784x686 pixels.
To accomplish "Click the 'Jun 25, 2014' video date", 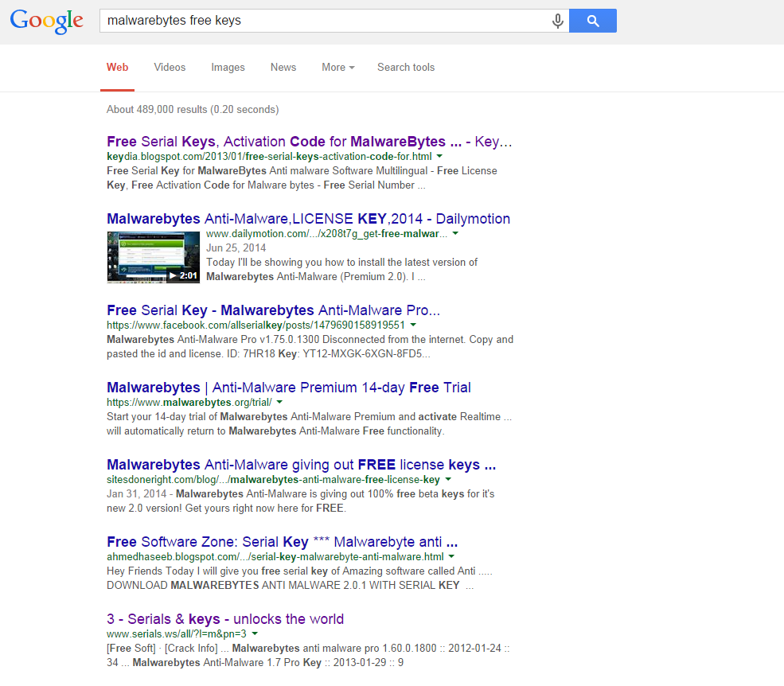I will coord(236,248).
